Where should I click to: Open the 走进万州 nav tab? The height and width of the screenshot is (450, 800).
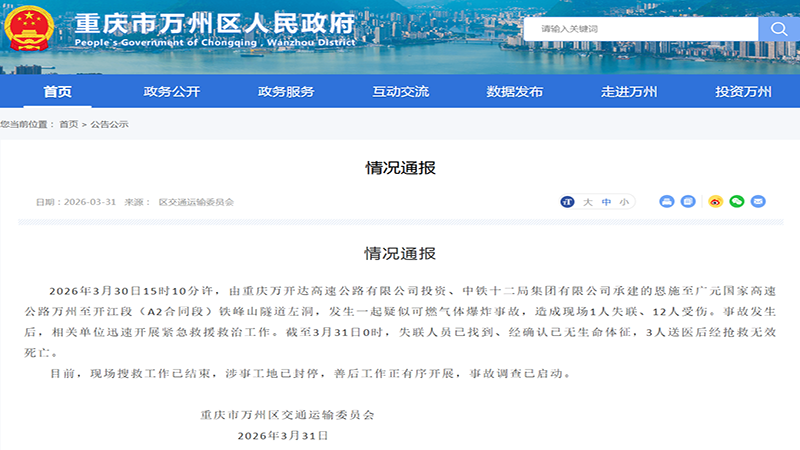pyautogui.click(x=629, y=92)
